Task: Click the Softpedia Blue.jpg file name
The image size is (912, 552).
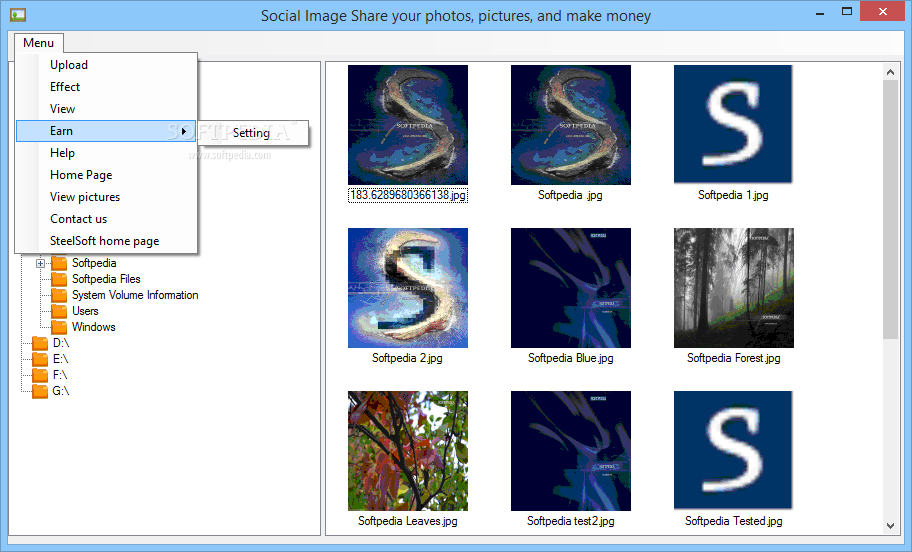Action: 571,358
